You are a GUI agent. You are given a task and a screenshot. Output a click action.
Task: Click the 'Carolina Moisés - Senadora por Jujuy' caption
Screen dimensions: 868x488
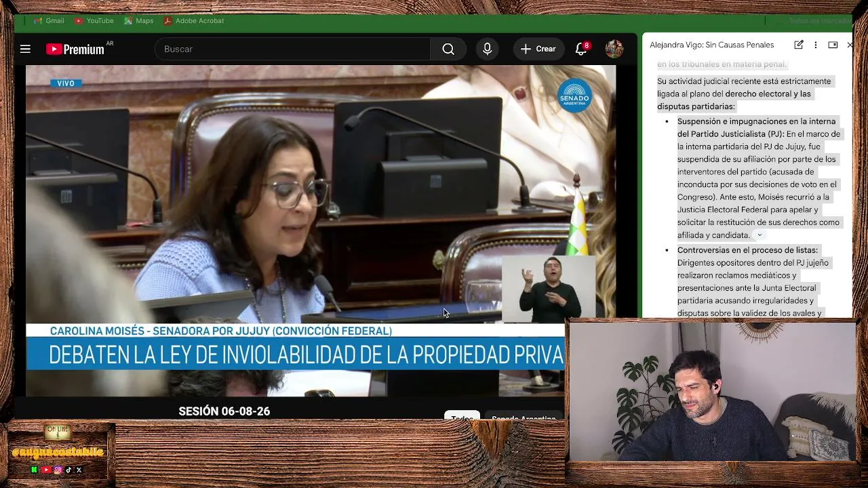220,331
